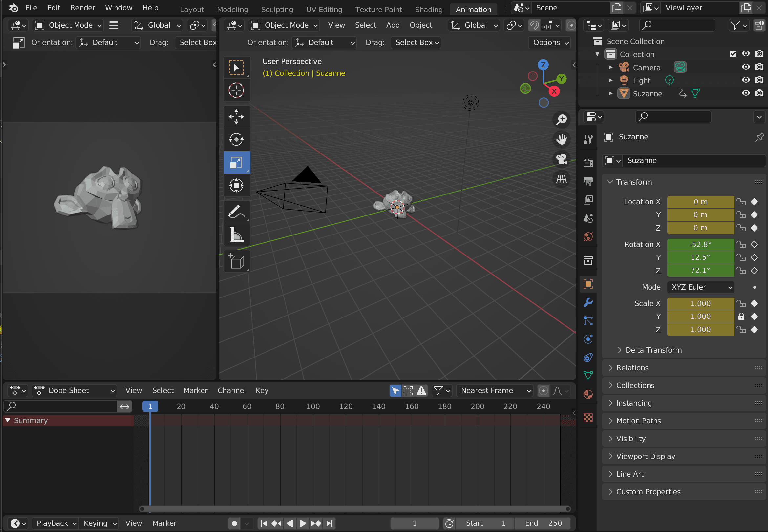
Task: Open the Dope Sheet mode dropdown
Action: [x=75, y=391]
